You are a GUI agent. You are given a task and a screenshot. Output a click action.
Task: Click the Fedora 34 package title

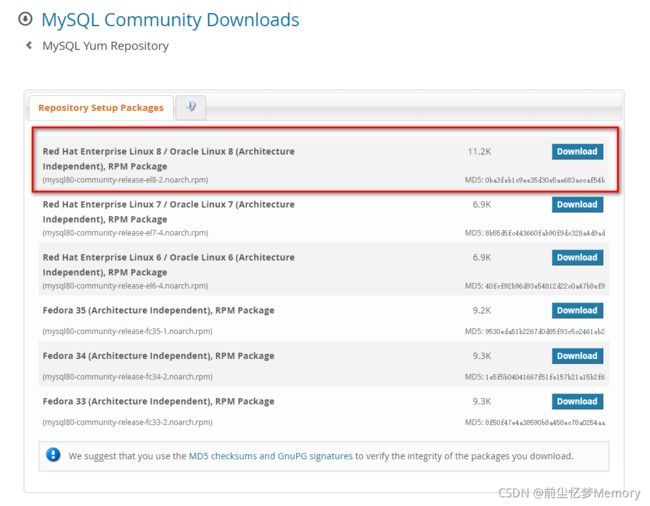[x=158, y=356]
